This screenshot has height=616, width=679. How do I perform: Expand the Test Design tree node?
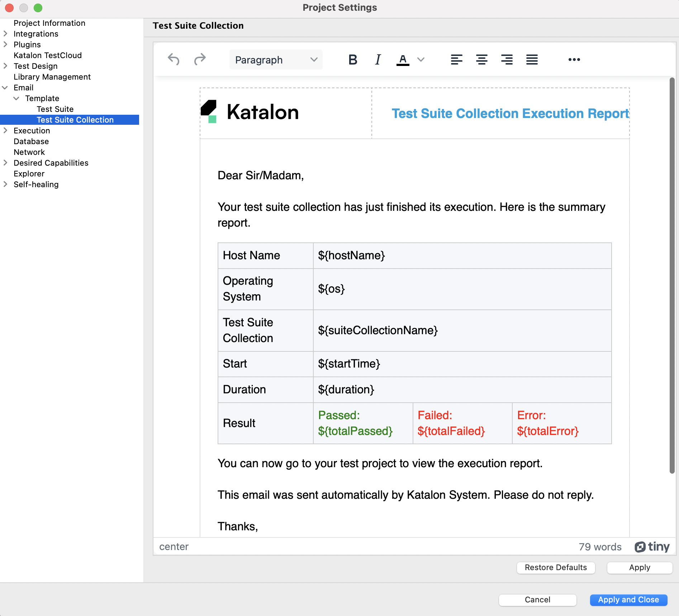click(x=5, y=66)
